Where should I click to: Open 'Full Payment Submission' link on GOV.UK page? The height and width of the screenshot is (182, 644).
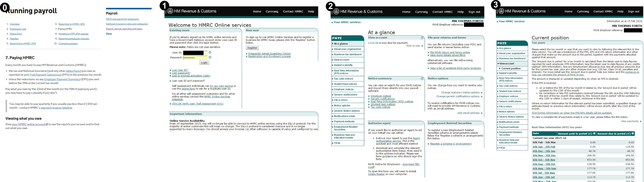pyautogui.click(x=46, y=75)
